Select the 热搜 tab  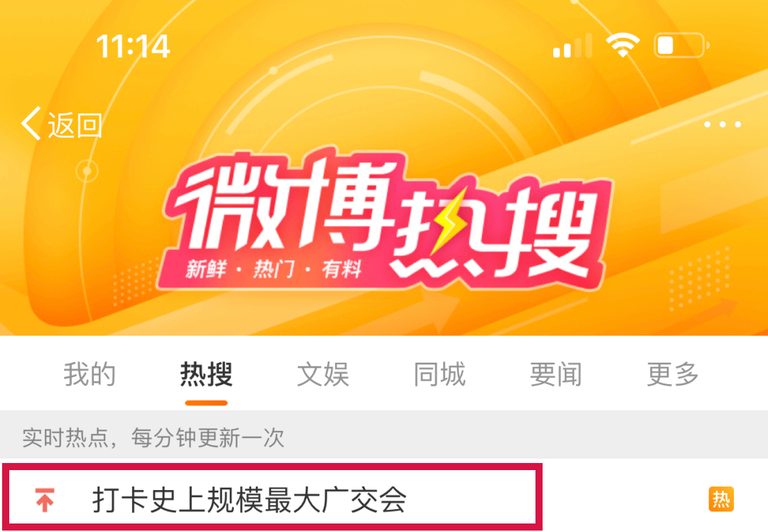coord(206,375)
